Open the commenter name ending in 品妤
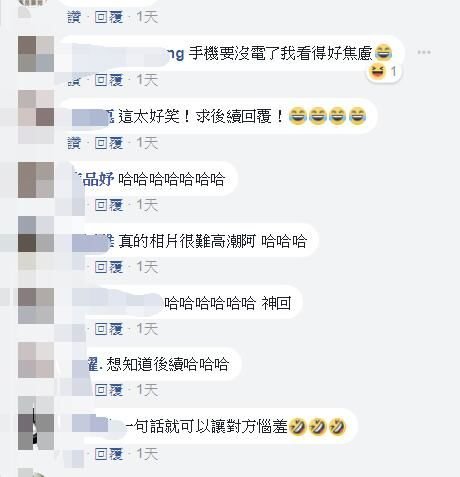This screenshot has width=460, height=477. [x=94, y=179]
